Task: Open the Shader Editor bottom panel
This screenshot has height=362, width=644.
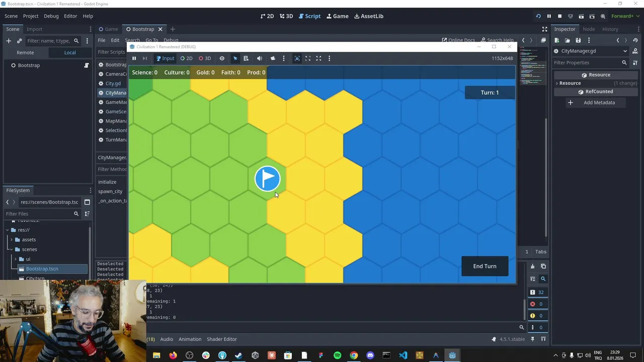Action: click(x=221, y=339)
